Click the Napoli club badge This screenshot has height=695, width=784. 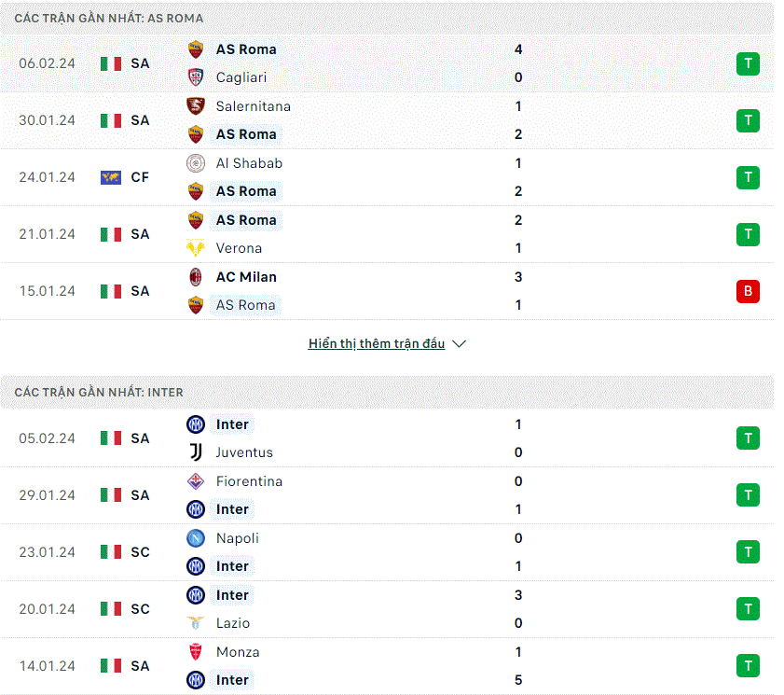196,538
